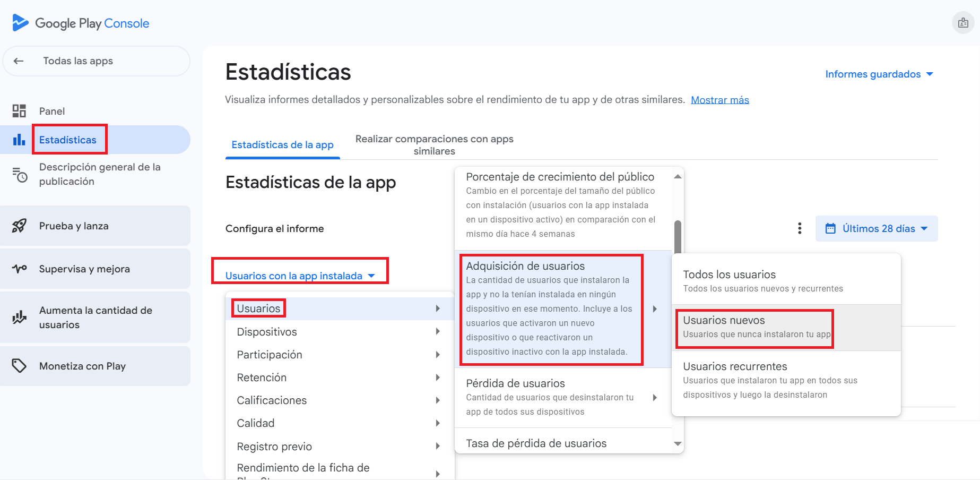This screenshot has height=480, width=980.
Task: Click the Supervisa y mejora pulse icon
Action: (19, 269)
